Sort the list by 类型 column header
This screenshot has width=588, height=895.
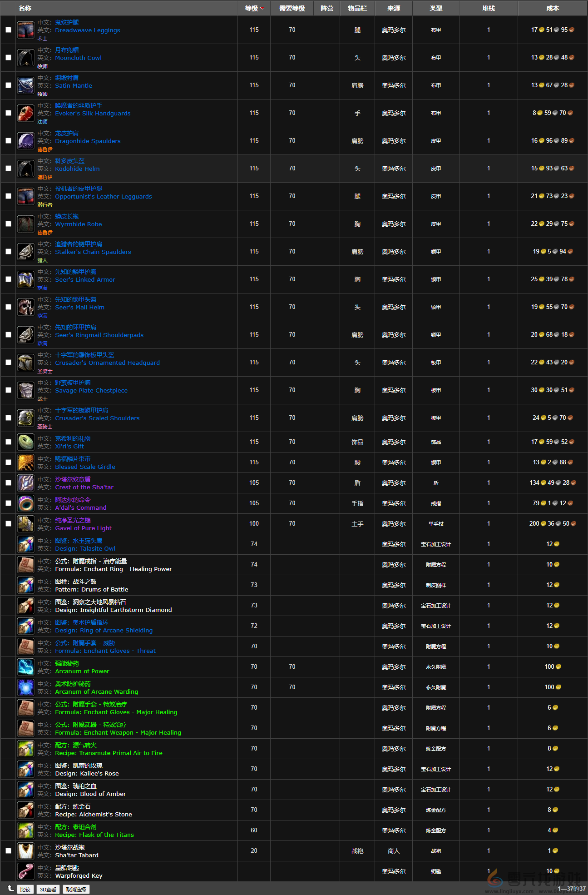pyautogui.click(x=435, y=8)
